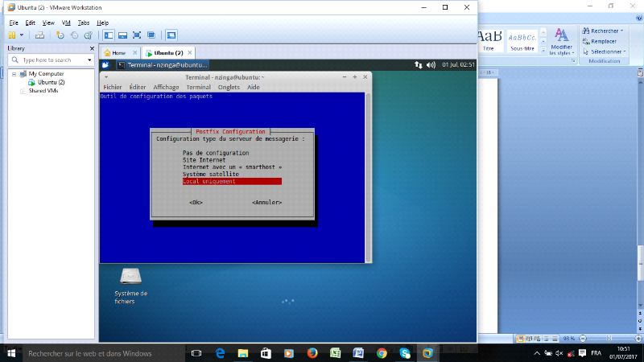Select Internet avec un smarthost option
Viewport: 644px width, 362px height.
pos(232,167)
